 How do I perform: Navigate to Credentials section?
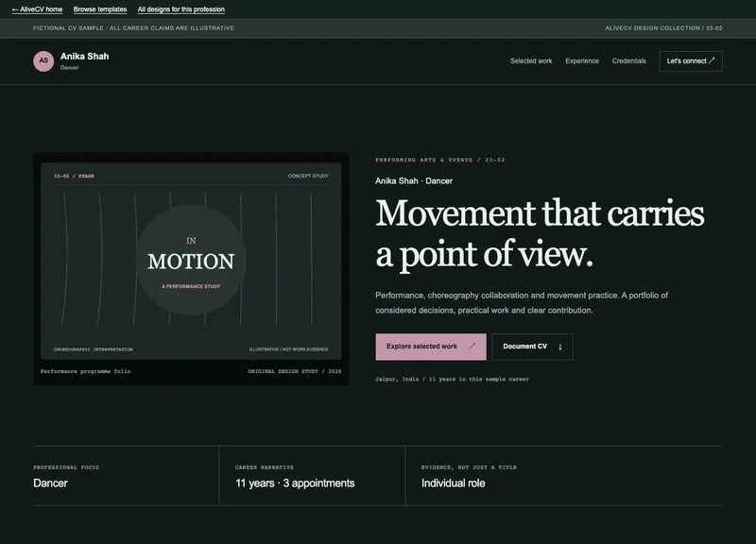tap(628, 60)
